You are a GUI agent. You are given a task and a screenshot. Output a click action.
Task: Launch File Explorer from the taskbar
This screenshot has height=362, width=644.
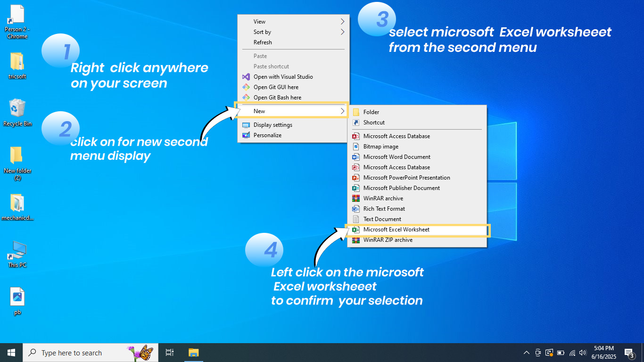tap(193, 352)
